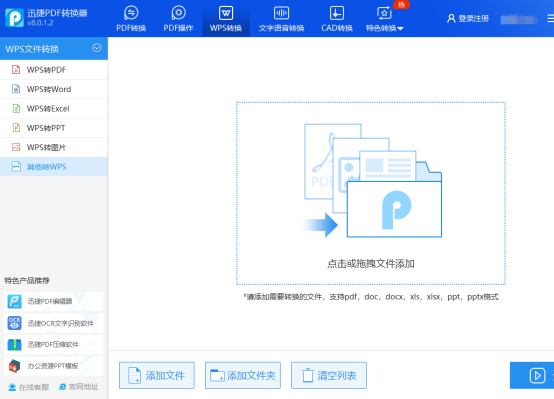Viewport: 554px width, 399px height.
Task: Open 迅捷PDF压缩软件 recommended product
Action: [x=53, y=345]
